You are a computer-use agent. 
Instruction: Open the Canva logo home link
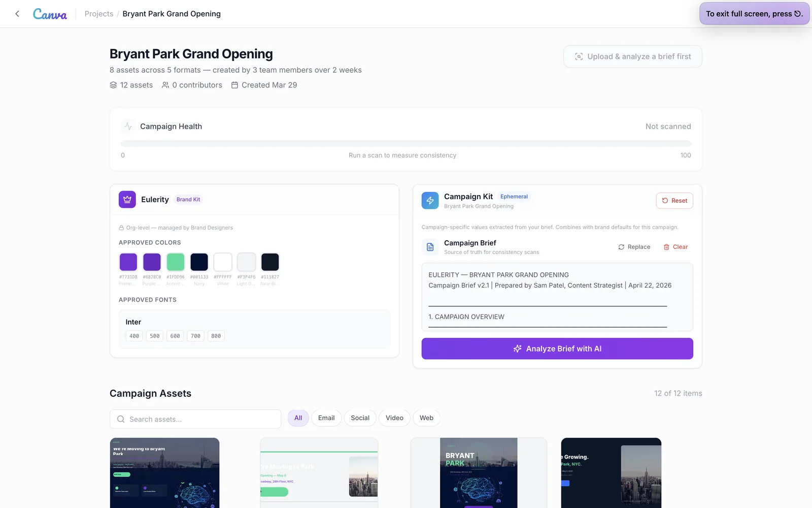pos(50,14)
